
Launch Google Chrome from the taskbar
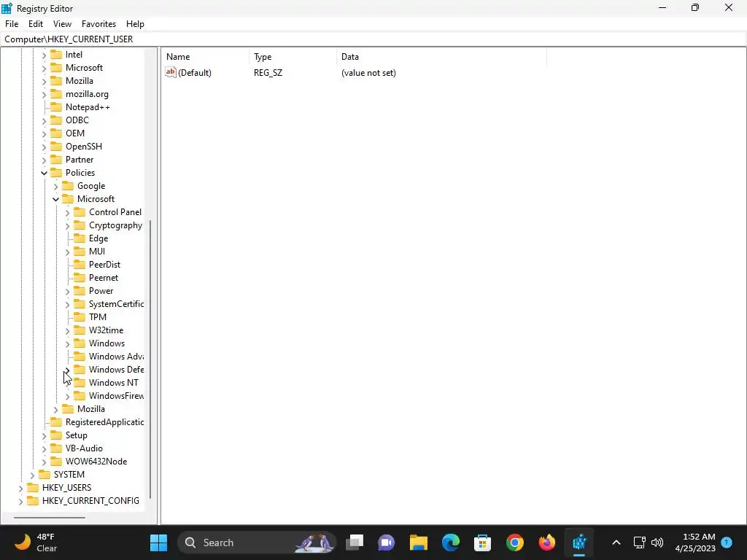[x=515, y=542]
